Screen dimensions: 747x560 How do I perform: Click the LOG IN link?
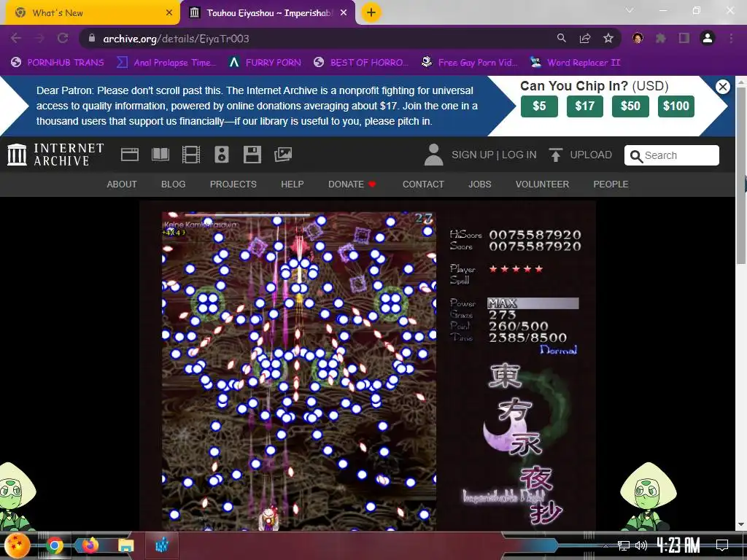(519, 155)
